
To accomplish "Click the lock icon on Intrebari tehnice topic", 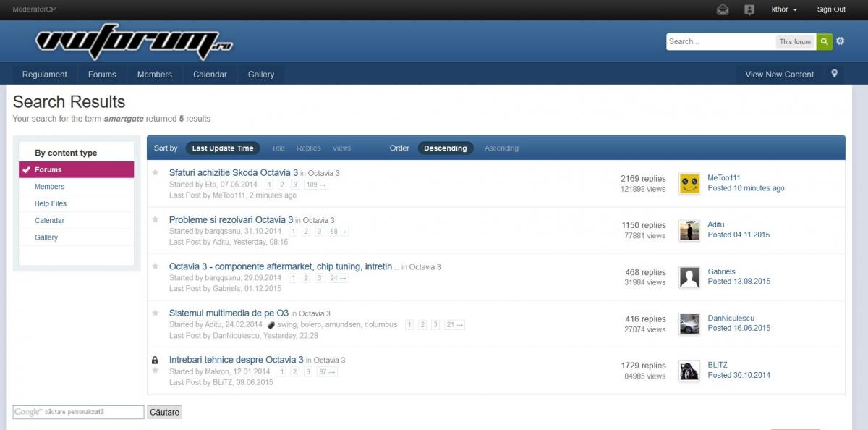I will click(155, 360).
